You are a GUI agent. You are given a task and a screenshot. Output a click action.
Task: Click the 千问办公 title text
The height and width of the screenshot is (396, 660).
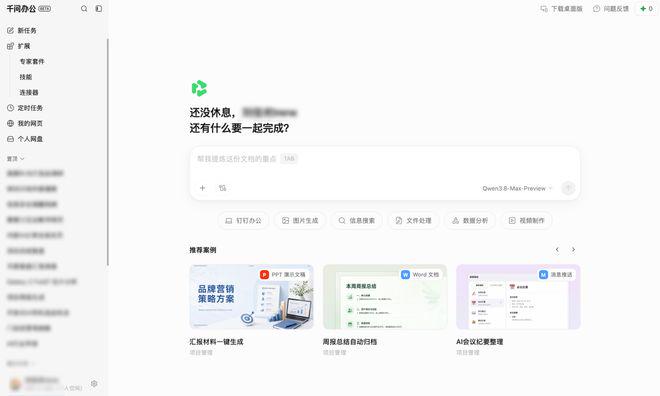click(21, 8)
